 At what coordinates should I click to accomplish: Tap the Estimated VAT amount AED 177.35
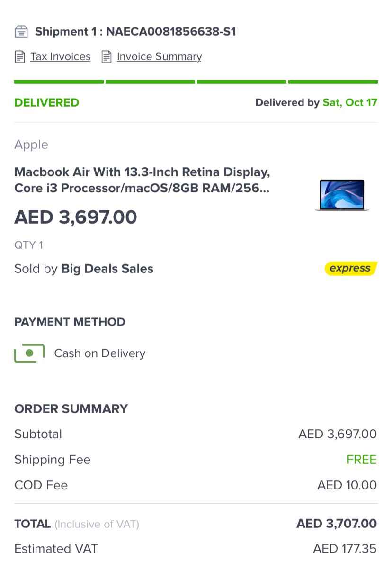[x=345, y=549]
